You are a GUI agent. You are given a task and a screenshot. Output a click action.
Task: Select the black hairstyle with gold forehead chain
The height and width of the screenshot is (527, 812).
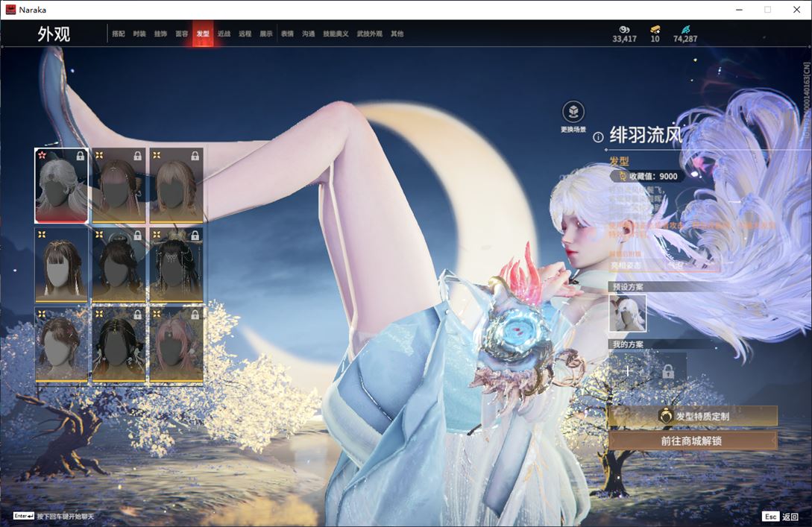tap(119, 345)
